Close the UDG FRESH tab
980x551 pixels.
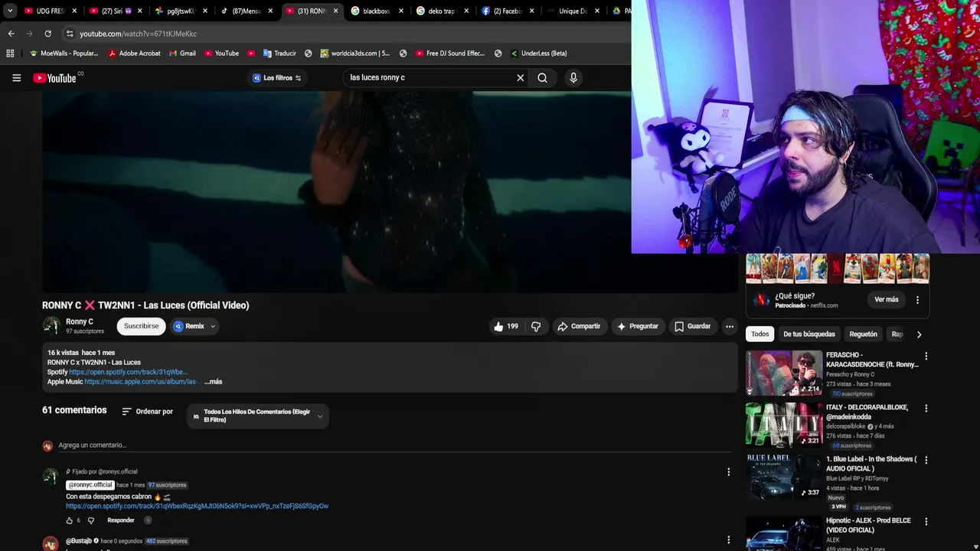74,11
